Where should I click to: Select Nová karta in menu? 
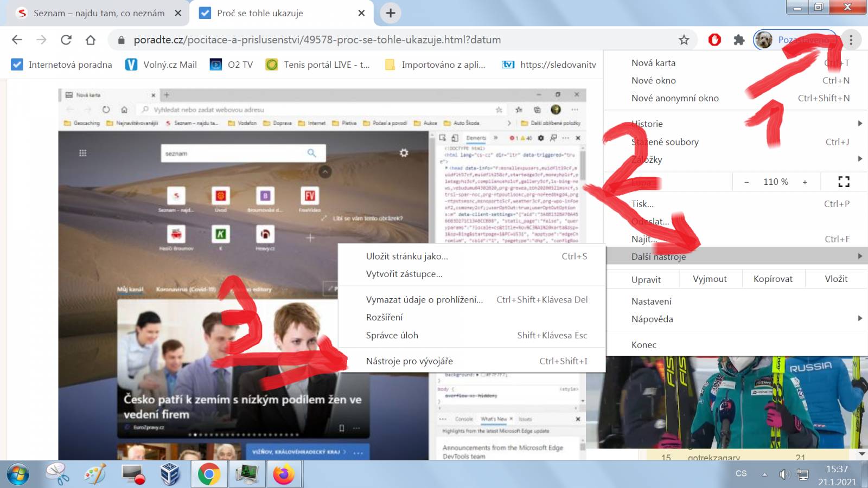[735, 63]
